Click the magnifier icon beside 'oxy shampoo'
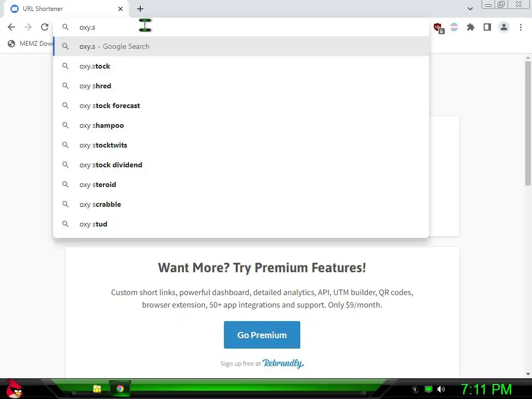Image resolution: width=532 pixels, height=399 pixels. pos(65,125)
